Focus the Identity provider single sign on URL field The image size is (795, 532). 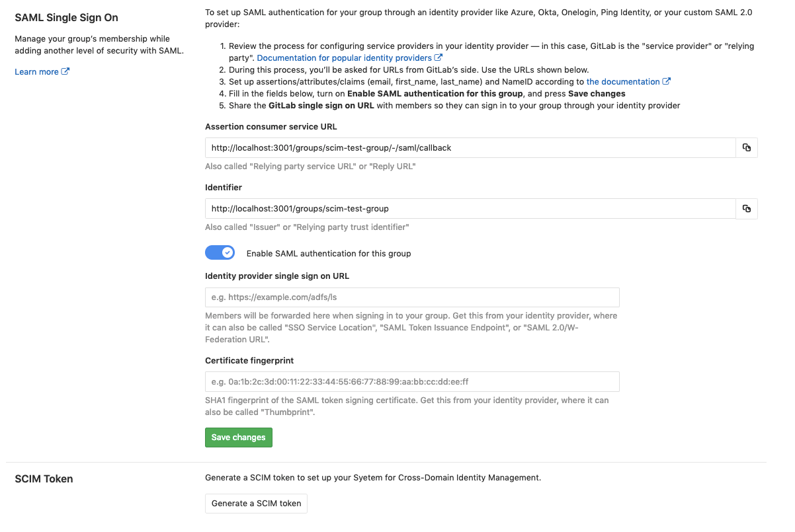[412, 297]
